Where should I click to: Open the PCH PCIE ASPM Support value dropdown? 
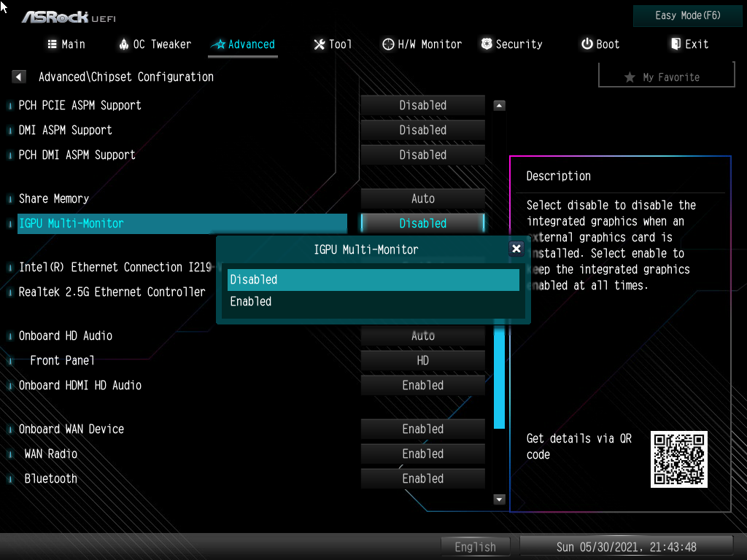[x=422, y=105]
